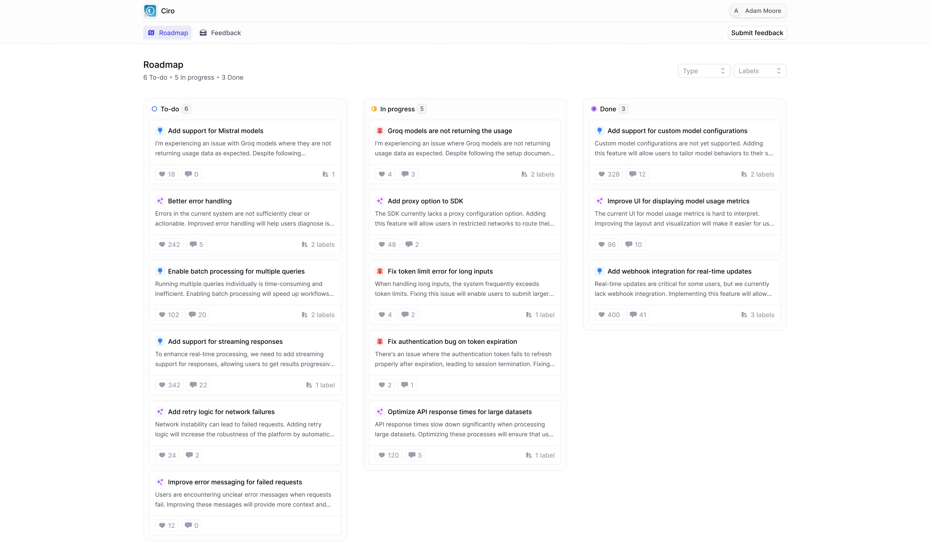930x560 pixels.
Task: Open 22 comments on streaming responses card
Action: coord(198,385)
